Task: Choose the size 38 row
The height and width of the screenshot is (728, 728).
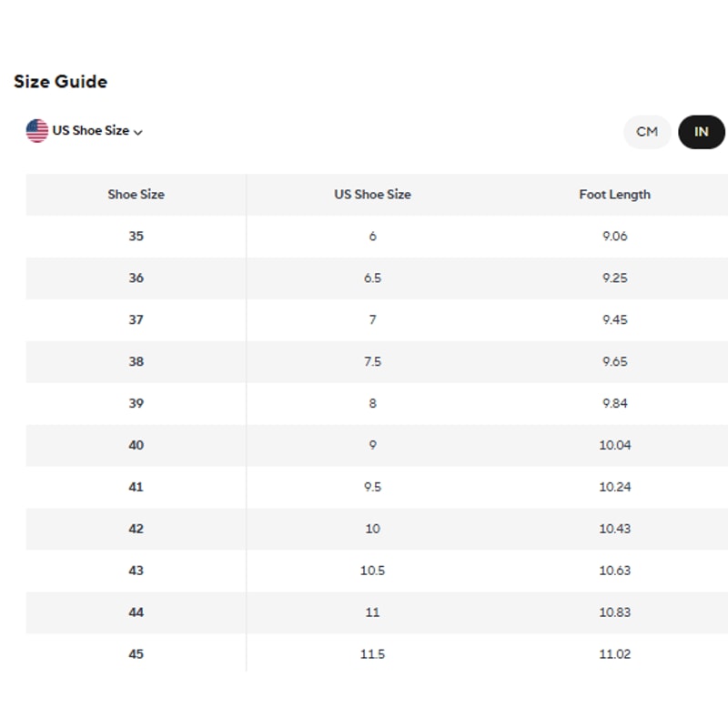Action: [x=136, y=362]
